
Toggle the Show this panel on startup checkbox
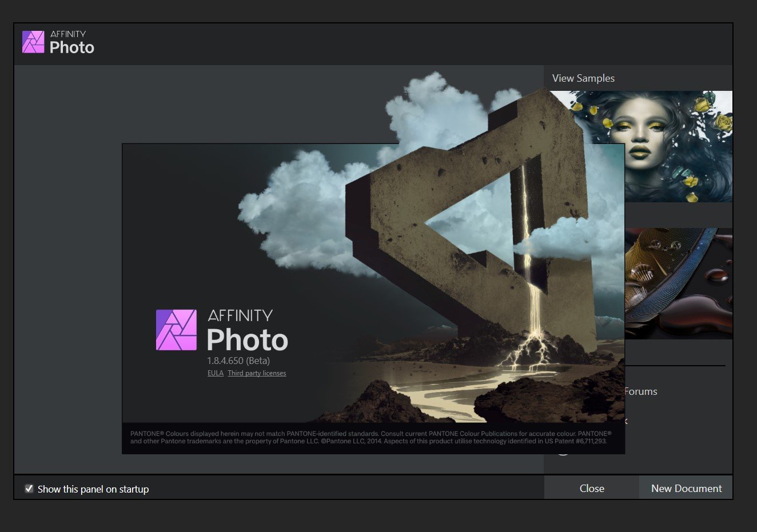pos(29,489)
